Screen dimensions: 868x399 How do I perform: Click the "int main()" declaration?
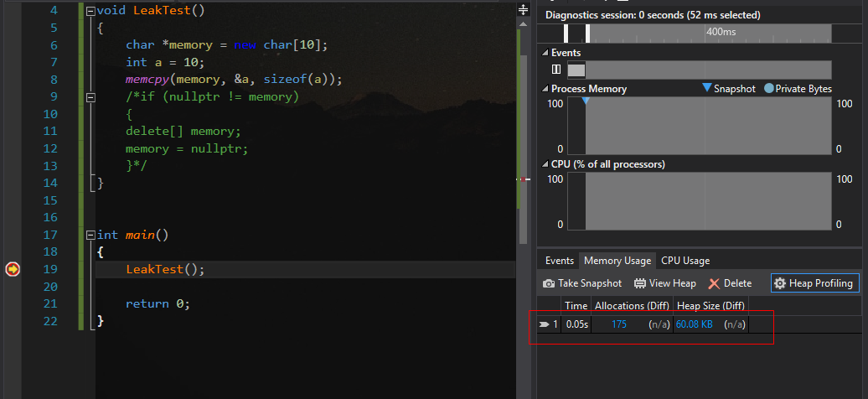132,235
